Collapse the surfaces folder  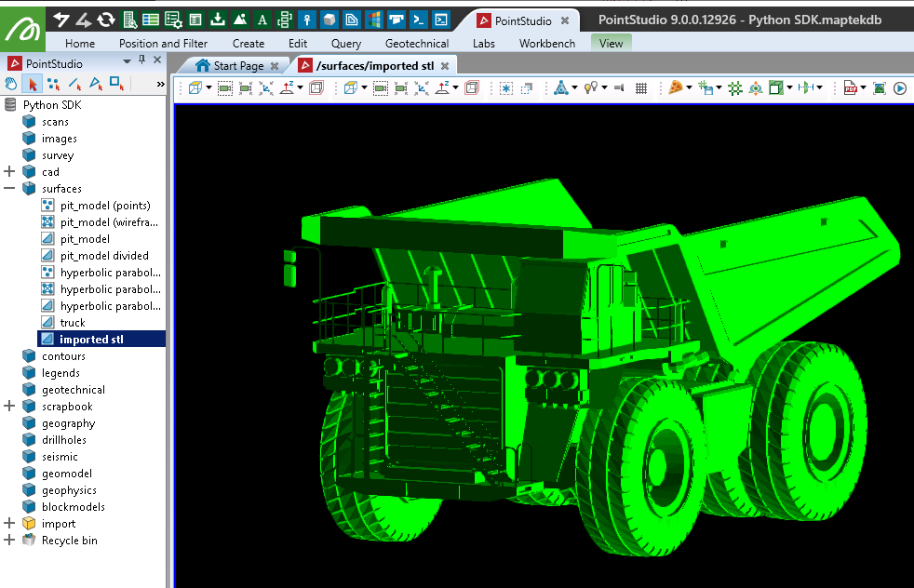10,189
